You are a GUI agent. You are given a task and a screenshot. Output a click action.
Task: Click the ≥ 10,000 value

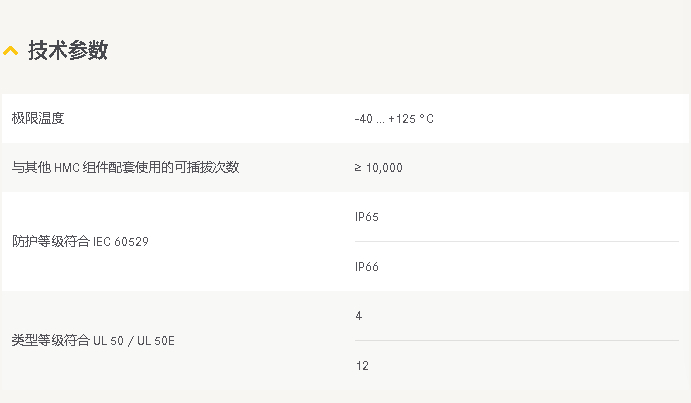(379, 168)
